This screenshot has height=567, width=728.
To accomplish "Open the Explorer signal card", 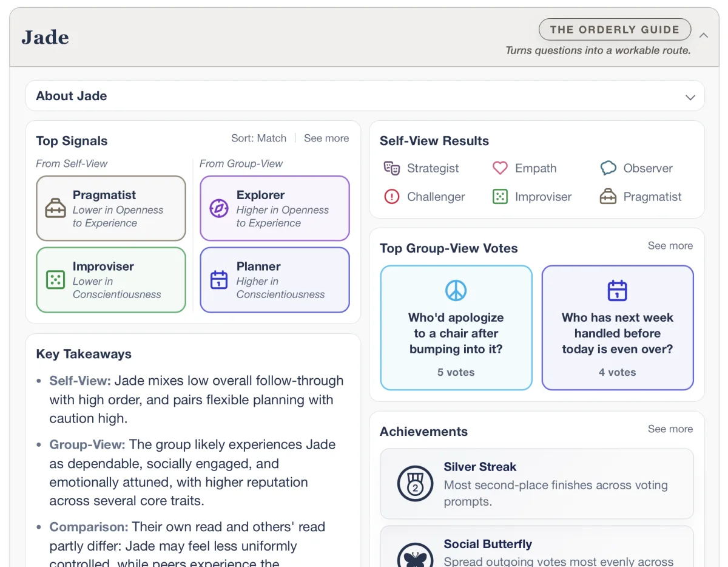I will pyautogui.click(x=275, y=208).
